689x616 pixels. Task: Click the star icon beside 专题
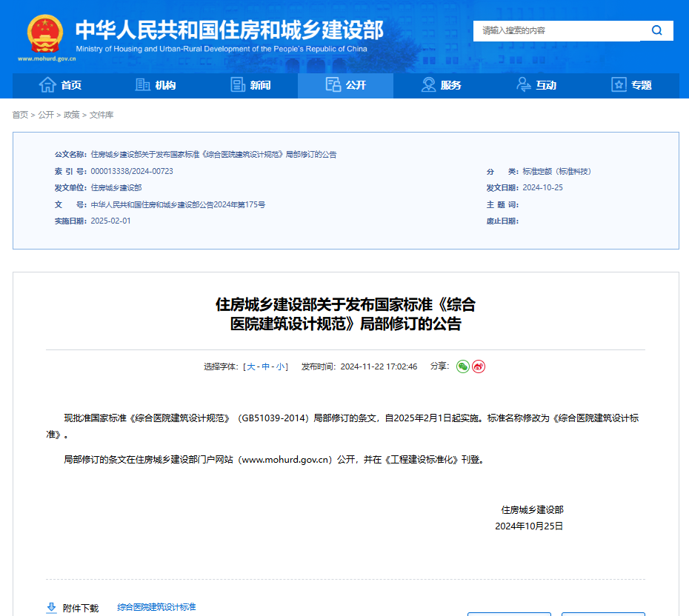(x=619, y=84)
